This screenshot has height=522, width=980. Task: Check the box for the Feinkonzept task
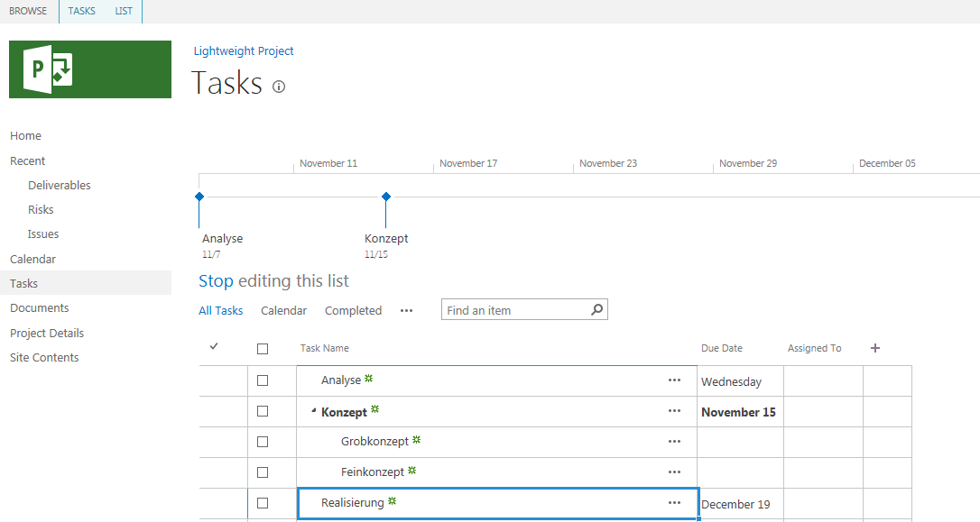[263, 472]
